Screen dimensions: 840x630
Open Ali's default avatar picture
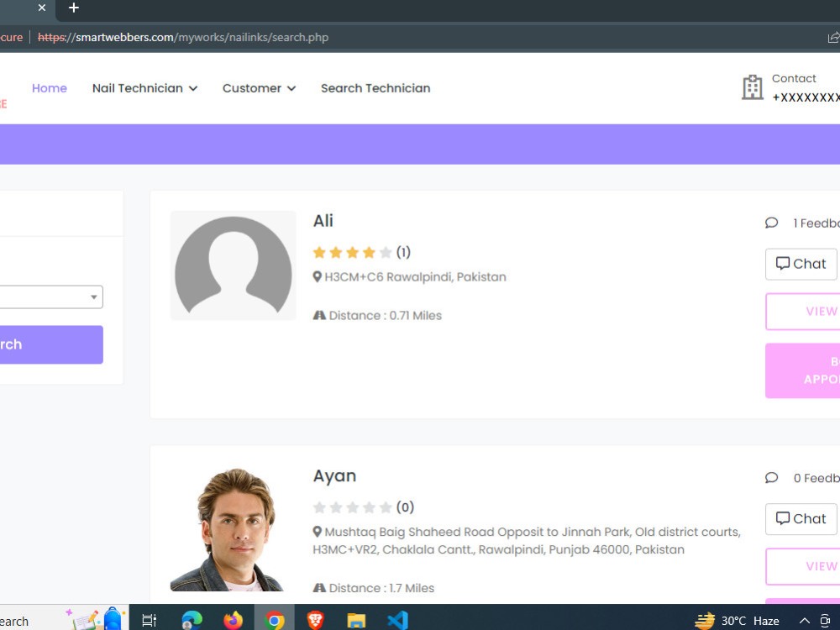point(233,265)
